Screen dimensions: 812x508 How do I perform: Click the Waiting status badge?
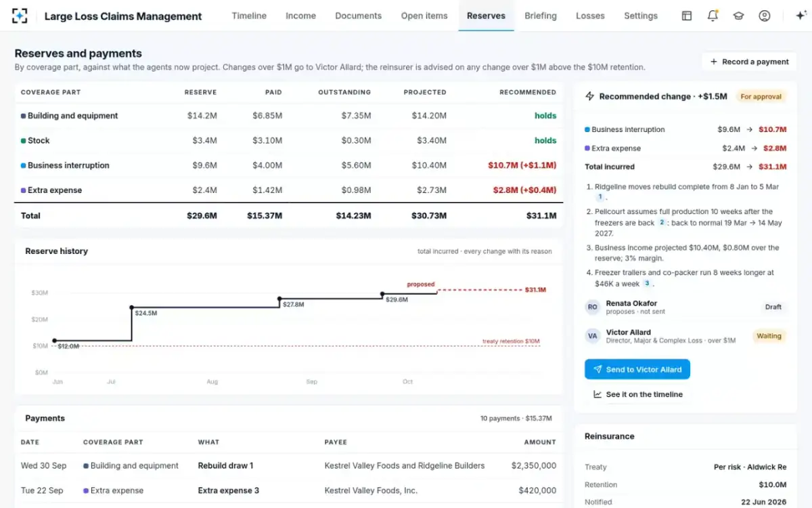(x=769, y=336)
